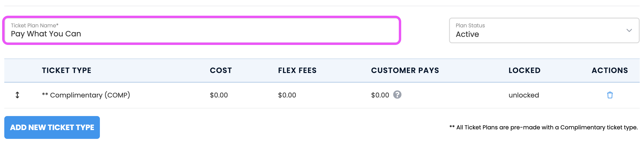Viewport: 644px width, 146px height.
Task: Click the pre-made Complimentary footnote text
Action: tap(543, 127)
